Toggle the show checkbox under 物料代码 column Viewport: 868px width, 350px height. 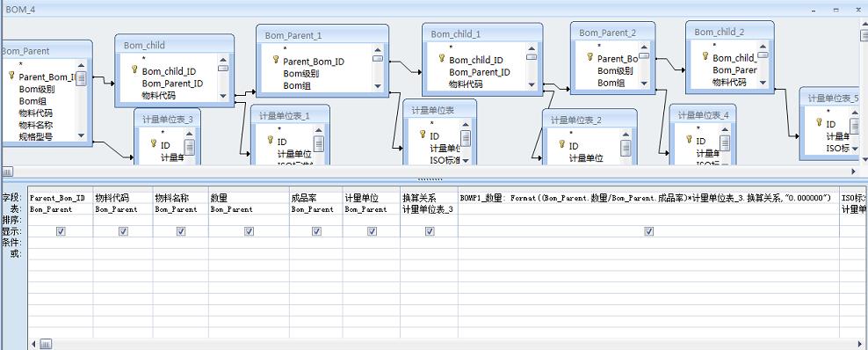tap(124, 231)
